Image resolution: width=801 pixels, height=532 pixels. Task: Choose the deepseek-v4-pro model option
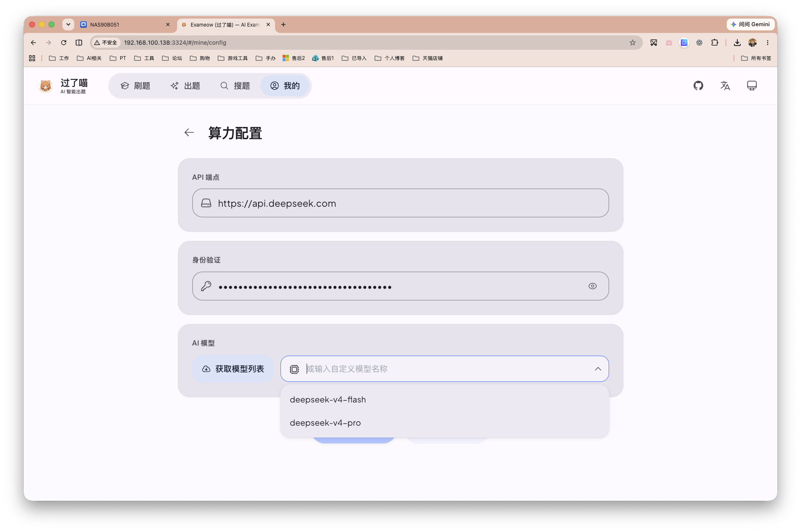point(445,423)
